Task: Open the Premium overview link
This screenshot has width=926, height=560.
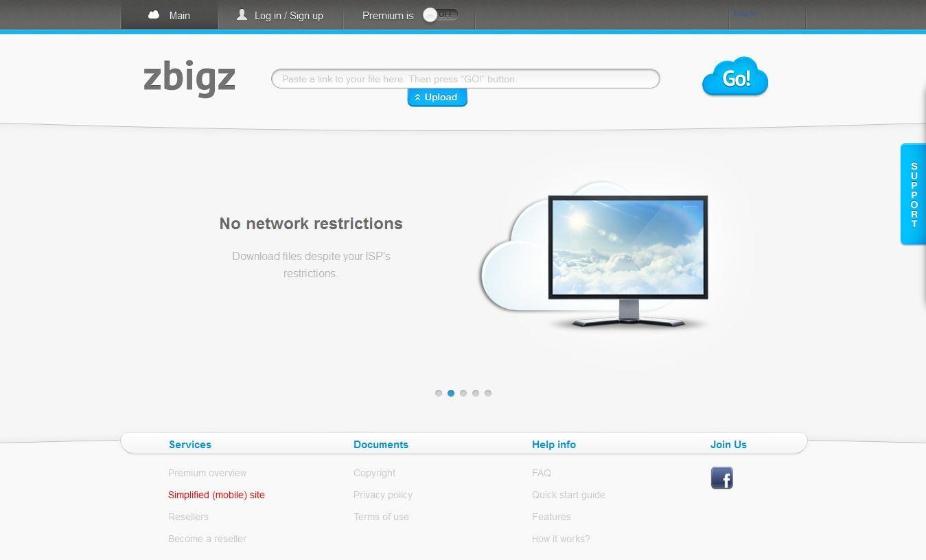Action: point(207,473)
